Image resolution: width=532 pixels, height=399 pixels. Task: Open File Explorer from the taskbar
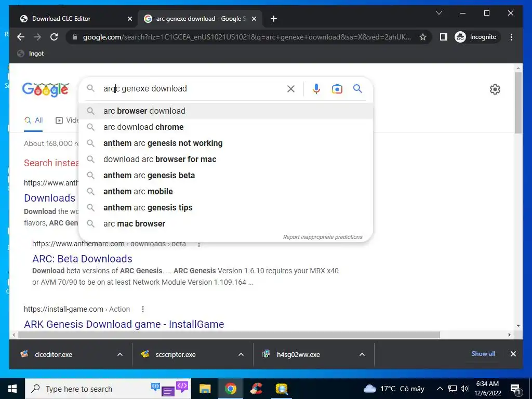[205, 389]
